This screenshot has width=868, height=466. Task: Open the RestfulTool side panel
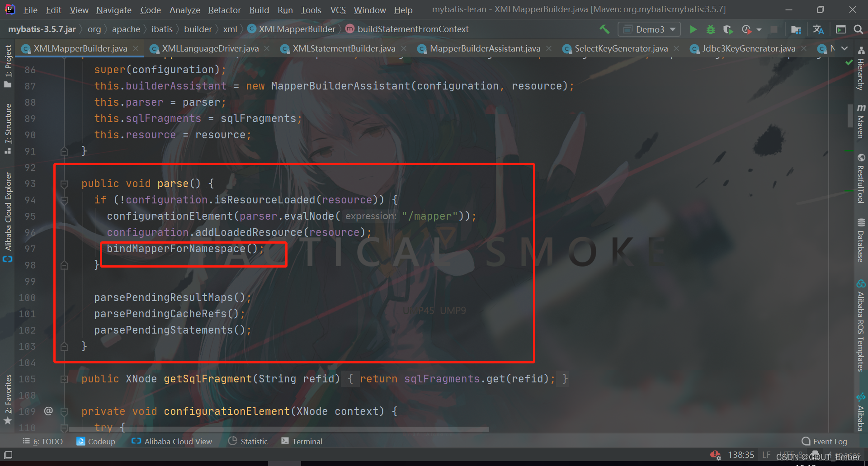tap(861, 179)
